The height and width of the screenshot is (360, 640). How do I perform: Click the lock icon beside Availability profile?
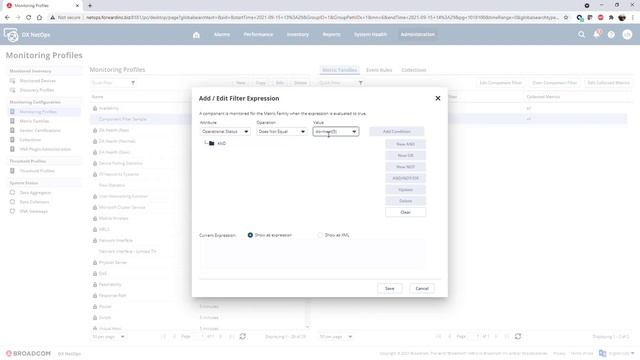(95, 108)
